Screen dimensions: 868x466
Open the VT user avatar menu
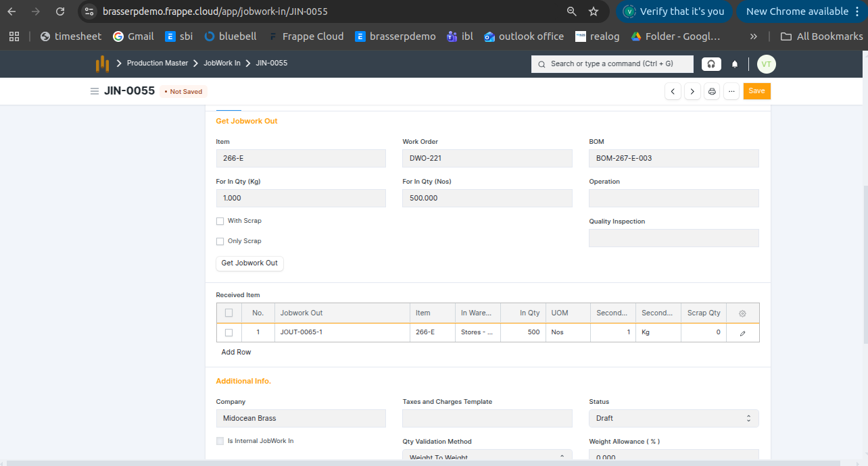click(x=766, y=64)
